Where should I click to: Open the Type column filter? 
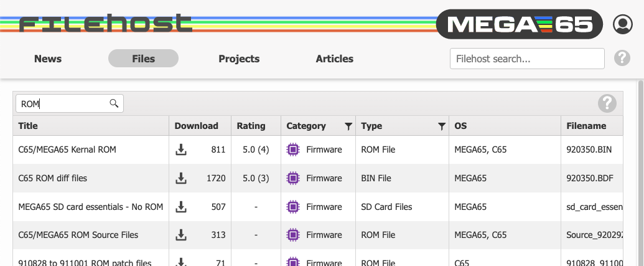click(442, 126)
